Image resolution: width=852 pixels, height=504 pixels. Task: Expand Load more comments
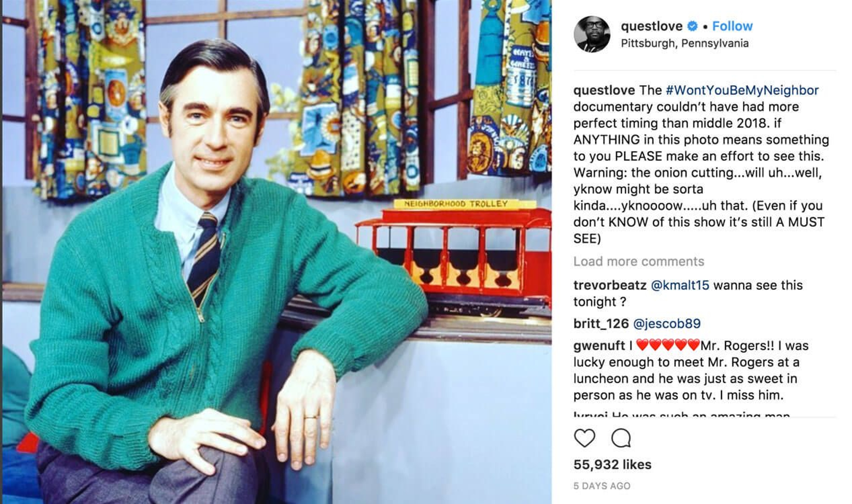coord(639,261)
